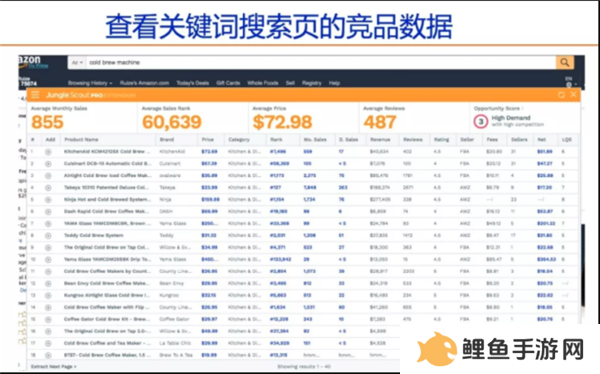Focus the search field containing cold brew machine
This screenshot has height=374, width=600.
coord(321,62)
